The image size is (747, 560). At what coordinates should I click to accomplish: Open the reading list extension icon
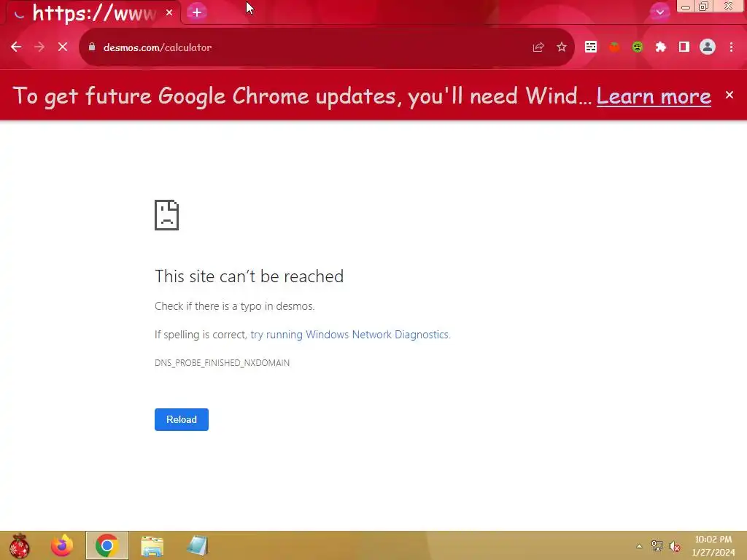pyautogui.click(x=591, y=47)
